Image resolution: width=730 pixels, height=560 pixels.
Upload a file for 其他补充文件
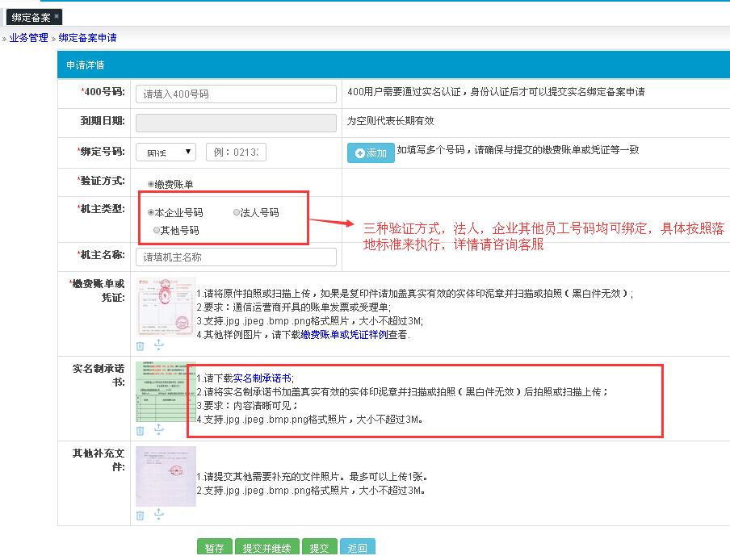(x=158, y=514)
